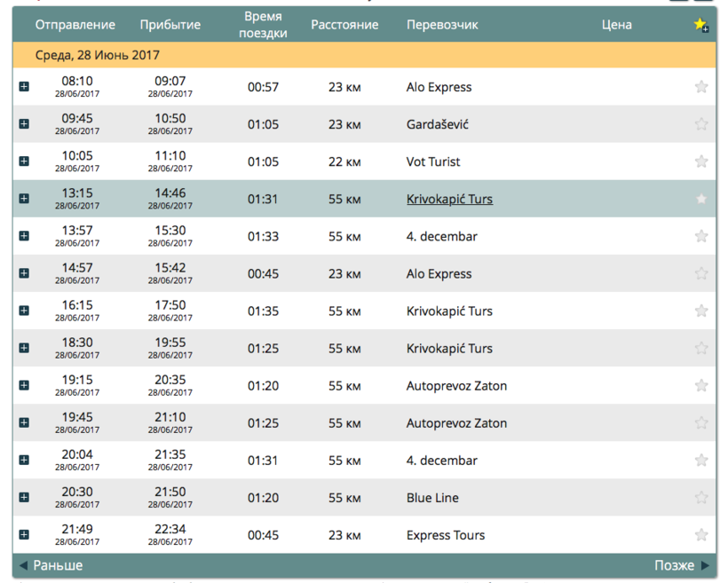The image size is (728, 583).
Task: Go to later departures with Позже
Action: pos(681,565)
